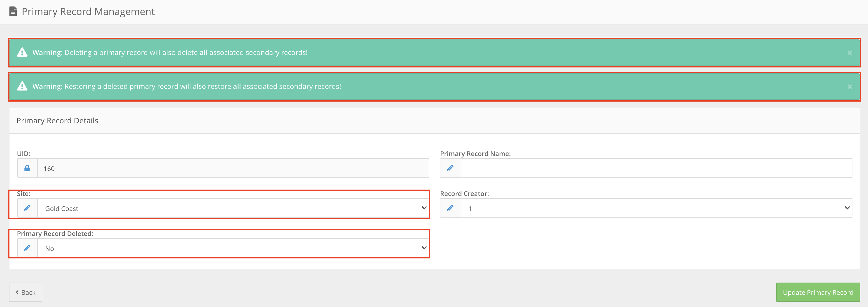This screenshot has height=307, width=868.
Task: Click pencil icon beside Primary Record Name
Action: (450, 168)
